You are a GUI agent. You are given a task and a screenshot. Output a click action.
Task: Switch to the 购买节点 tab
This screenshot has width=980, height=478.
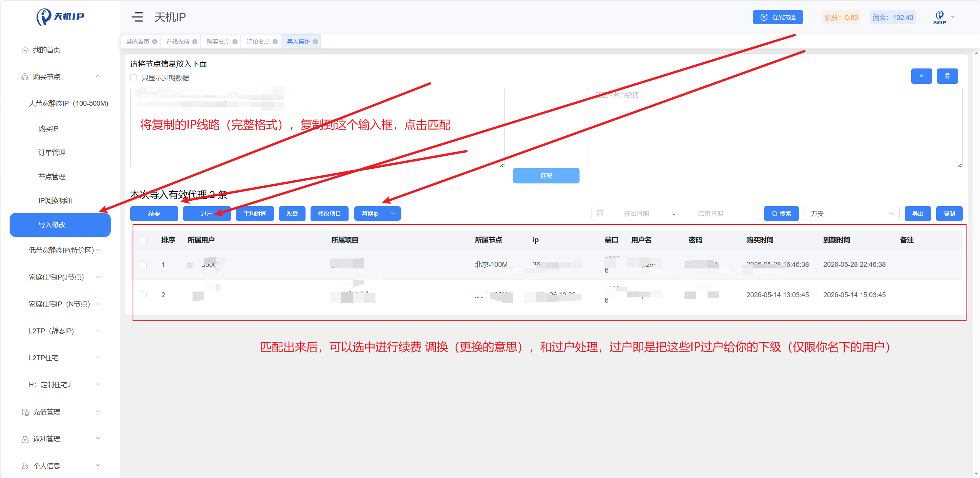pyautogui.click(x=218, y=42)
